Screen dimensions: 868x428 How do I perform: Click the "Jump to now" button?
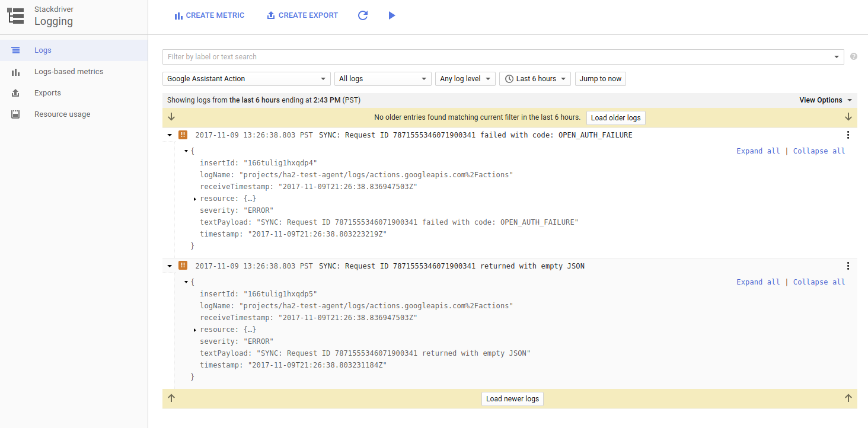point(600,78)
